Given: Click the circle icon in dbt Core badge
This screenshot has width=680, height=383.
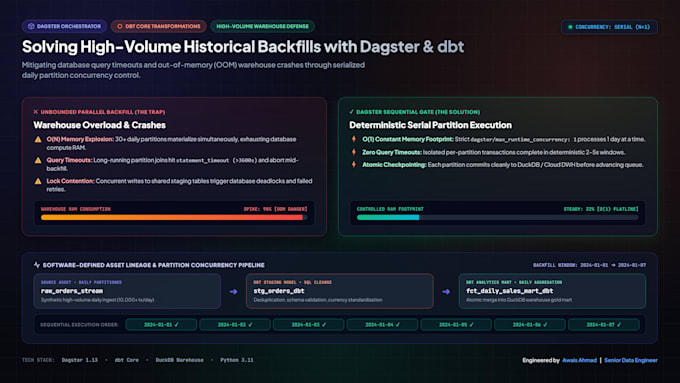Looking at the screenshot, I should (120, 26).
